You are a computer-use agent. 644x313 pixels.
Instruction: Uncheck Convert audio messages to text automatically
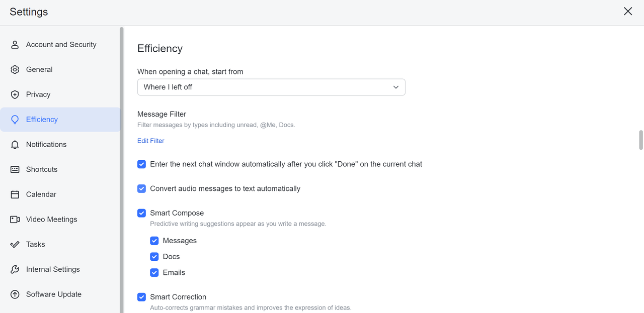142,189
